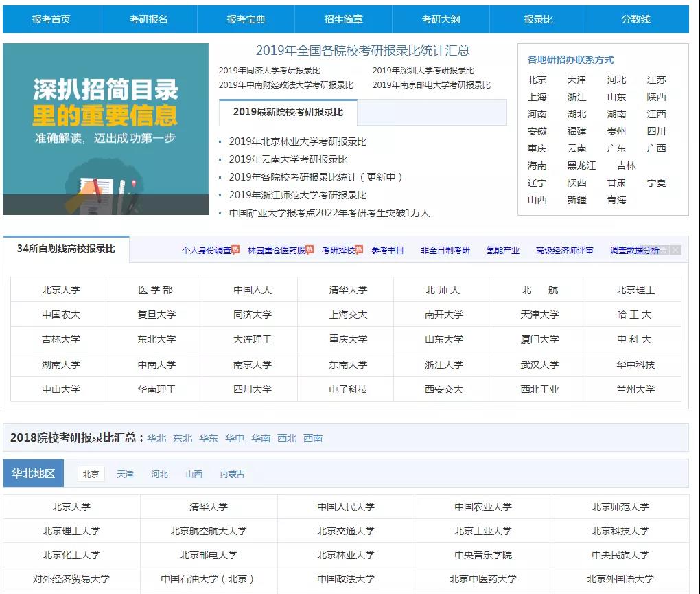Open 报考宝典 menu item
Viewport: 700px width, 594px height.
tap(246, 19)
